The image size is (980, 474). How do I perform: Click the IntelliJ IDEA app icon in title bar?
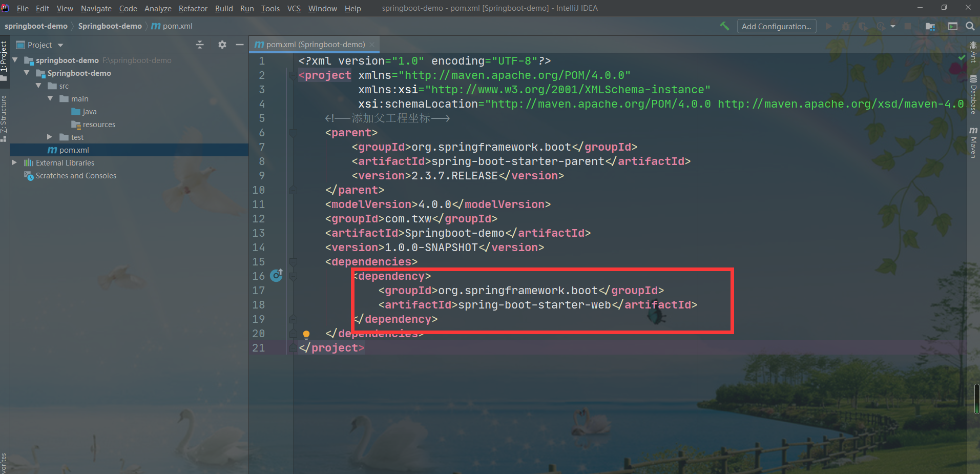point(6,8)
